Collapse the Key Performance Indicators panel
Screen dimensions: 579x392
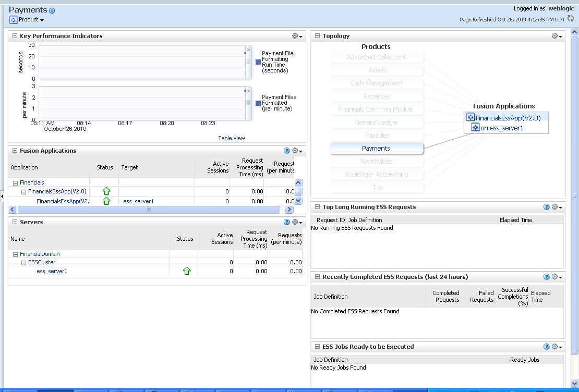tap(15, 36)
